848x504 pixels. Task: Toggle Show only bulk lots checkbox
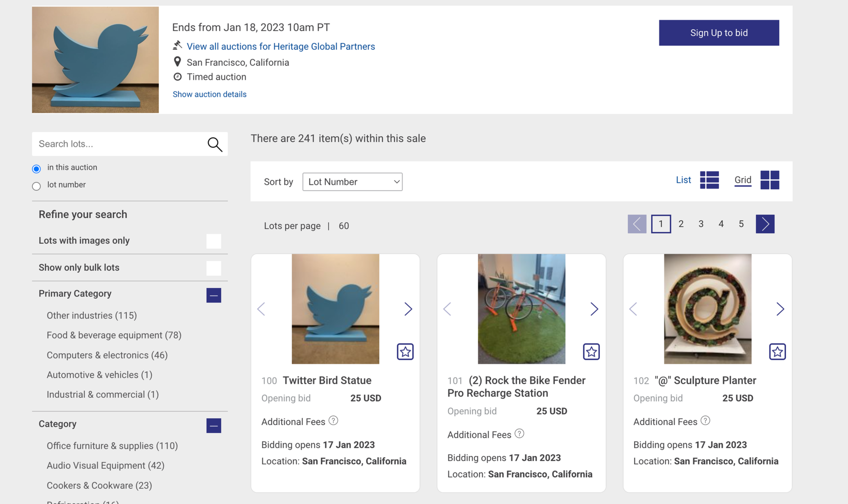click(x=214, y=268)
